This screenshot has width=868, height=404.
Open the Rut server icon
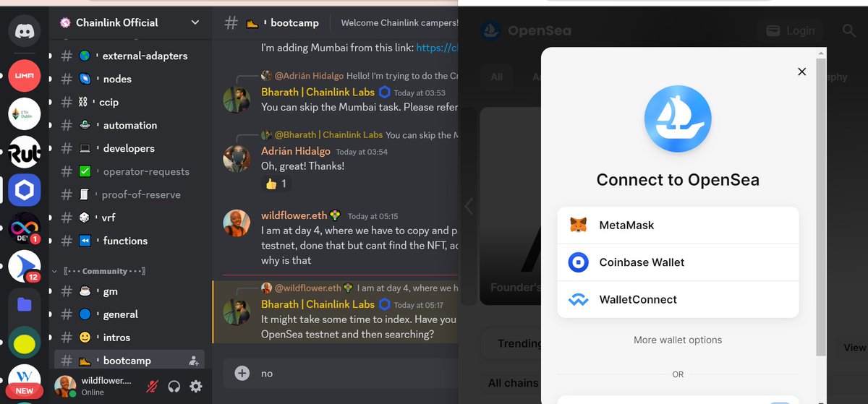tap(25, 152)
